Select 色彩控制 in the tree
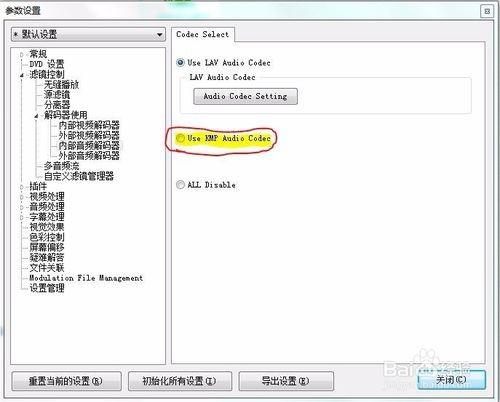This screenshot has width=500, height=402. [x=47, y=237]
